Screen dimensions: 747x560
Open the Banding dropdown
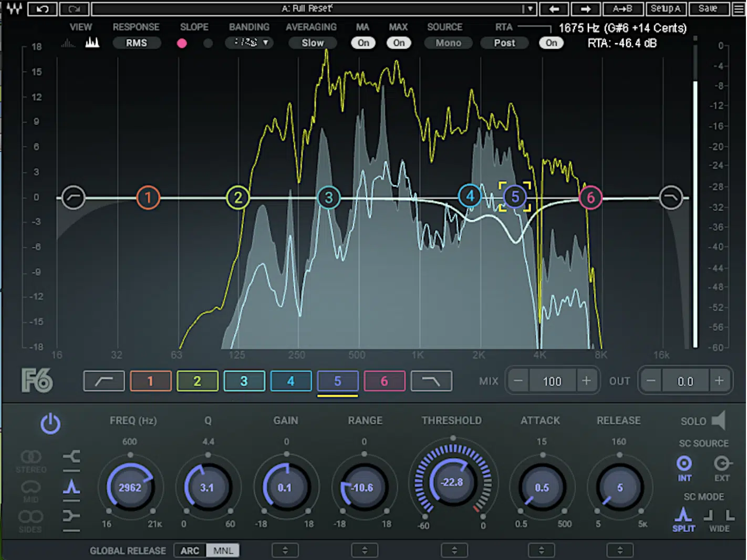[250, 43]
